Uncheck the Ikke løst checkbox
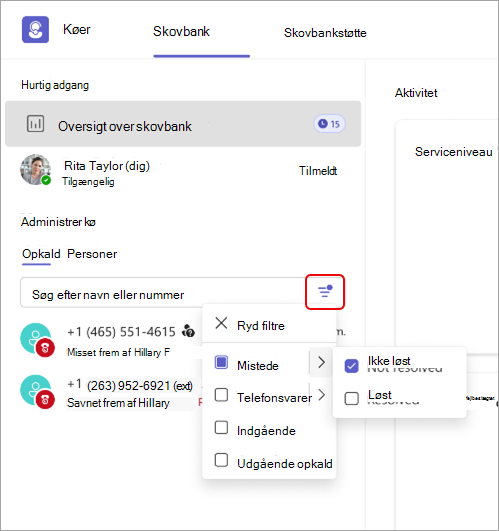Viewport: 499px width, 531px height. click(351, 366)
